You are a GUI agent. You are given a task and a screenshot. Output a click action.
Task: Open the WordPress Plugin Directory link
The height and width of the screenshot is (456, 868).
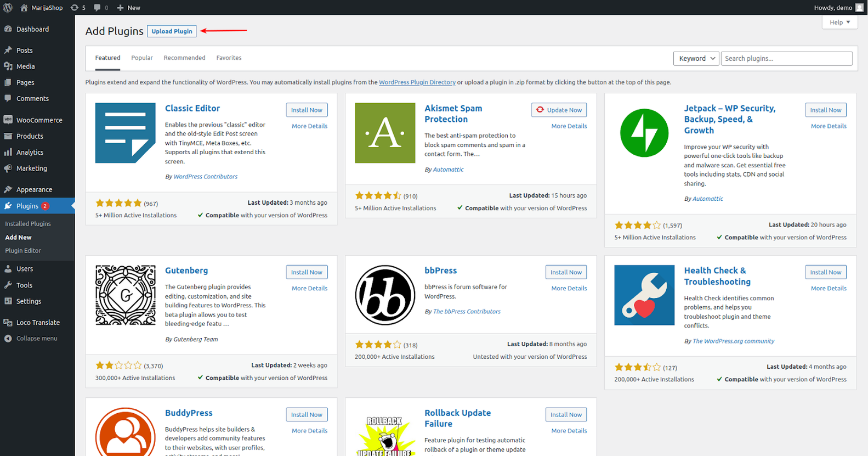417,82
